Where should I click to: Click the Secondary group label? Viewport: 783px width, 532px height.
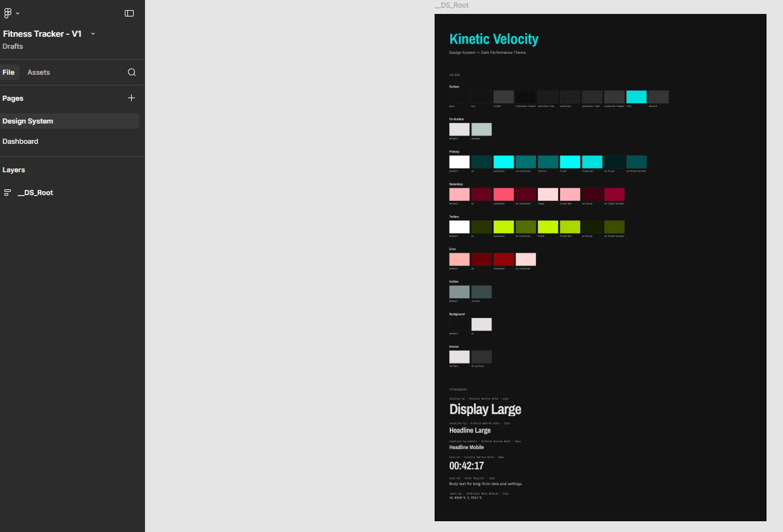[456, 184]
